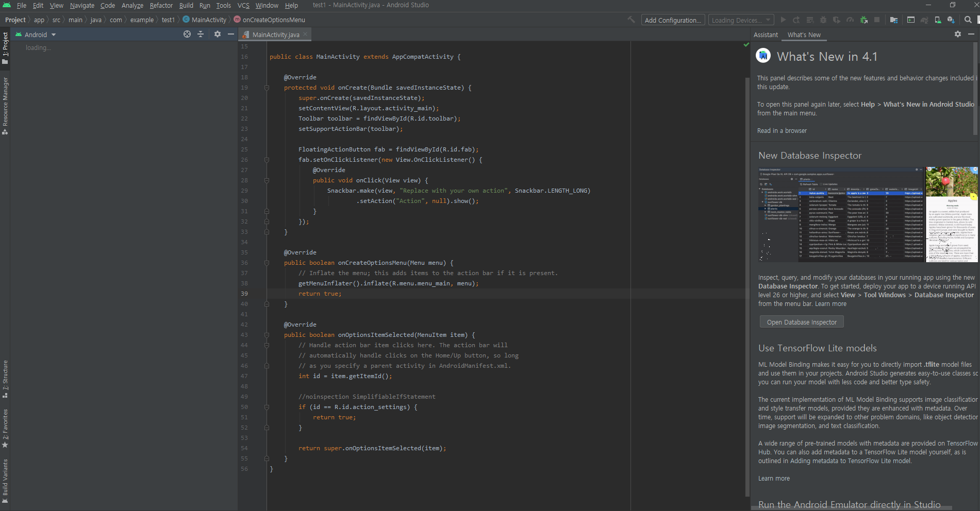
Task: Click the Add Configuration button
Action: (673, 20)
